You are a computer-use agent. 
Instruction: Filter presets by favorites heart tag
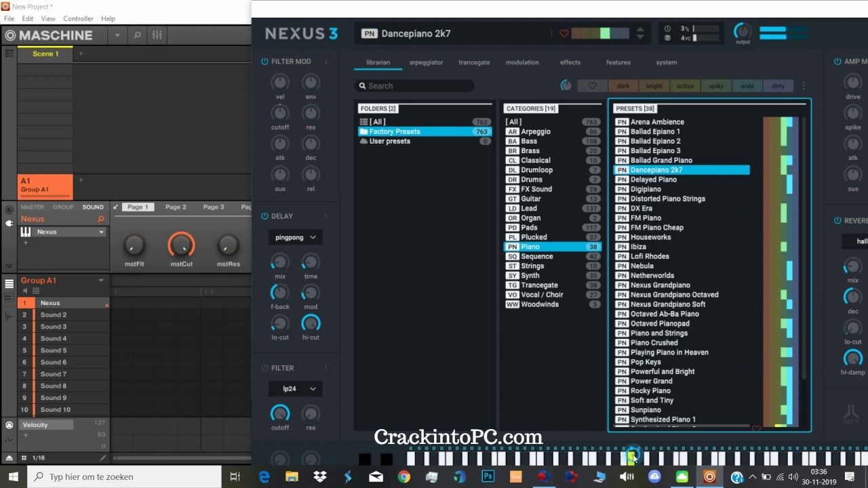point(592,86)
